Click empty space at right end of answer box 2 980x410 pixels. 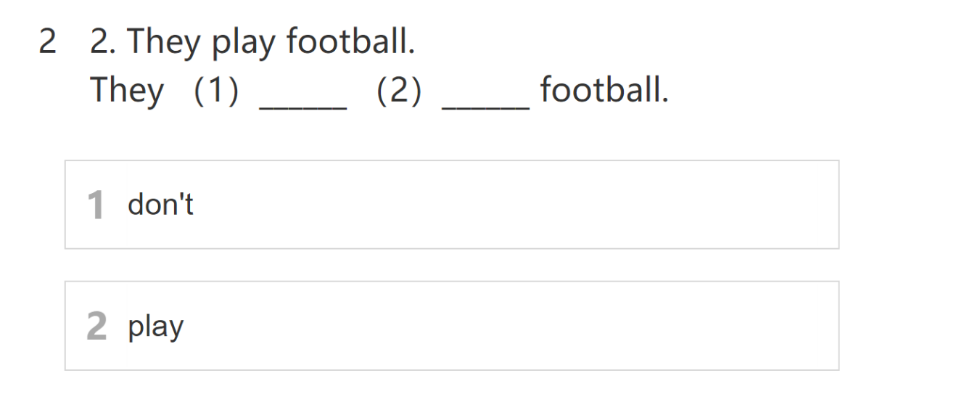(x=783, y=326)
